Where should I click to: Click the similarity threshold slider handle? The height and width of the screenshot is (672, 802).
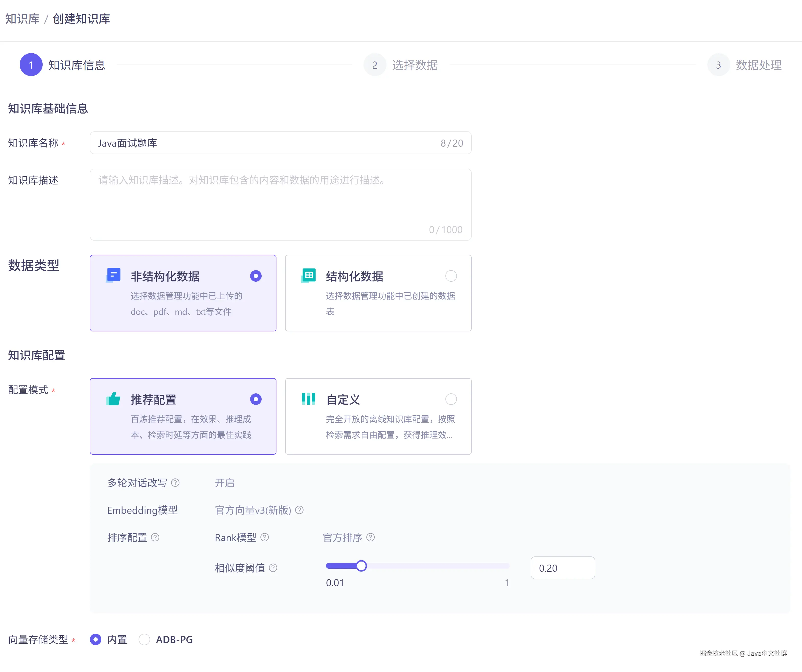pyautogui.click(x=361, y=566)
